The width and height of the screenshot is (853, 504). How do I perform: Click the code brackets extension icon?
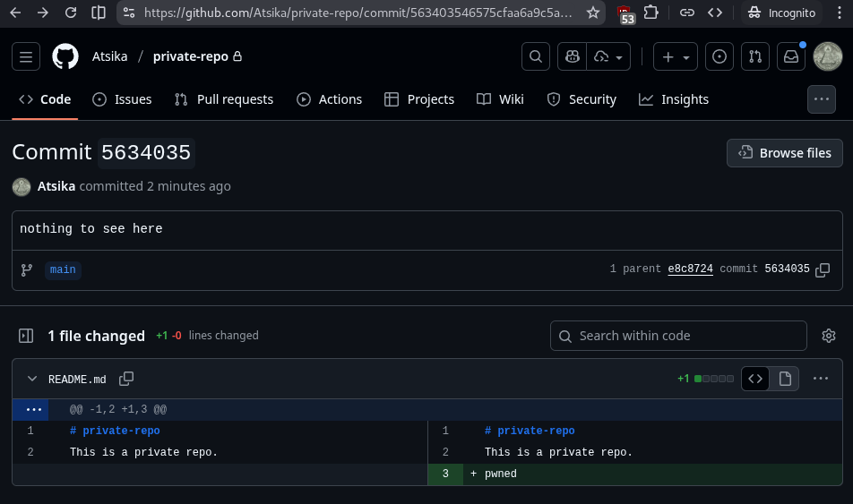[x=715, y=13]
